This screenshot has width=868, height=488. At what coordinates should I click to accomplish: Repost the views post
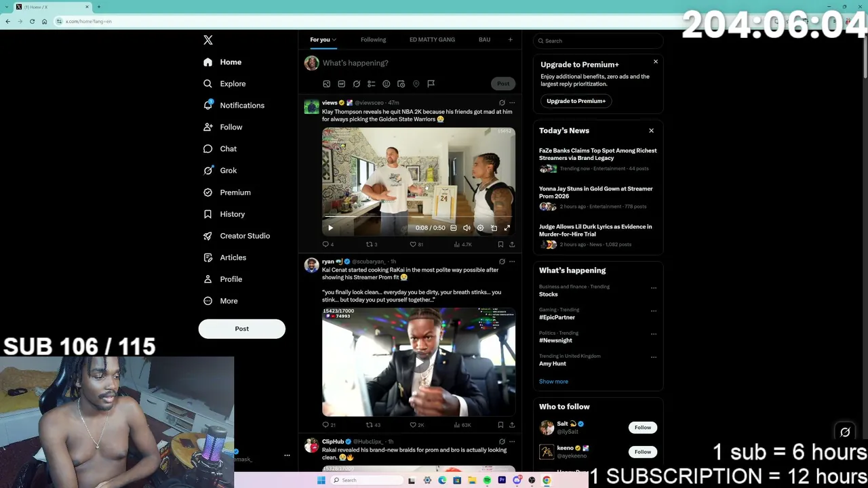tap(372, 245)
